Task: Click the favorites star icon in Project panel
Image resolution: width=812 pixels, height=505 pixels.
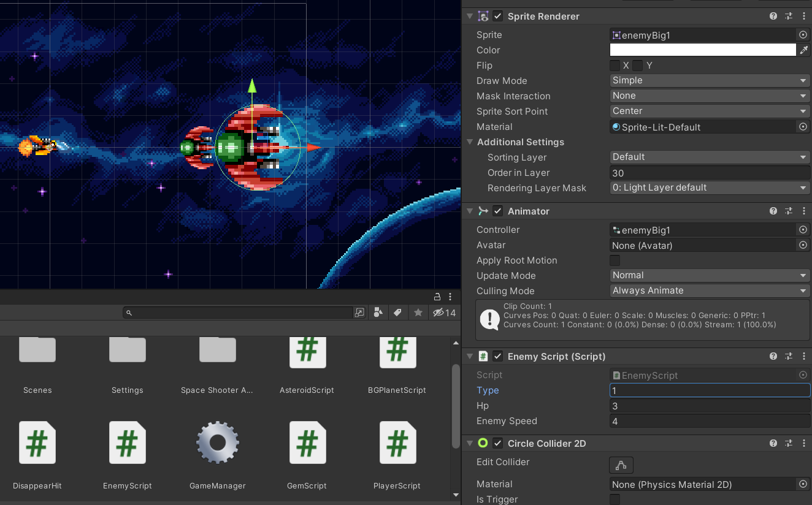Action: [x=418, y=313]
